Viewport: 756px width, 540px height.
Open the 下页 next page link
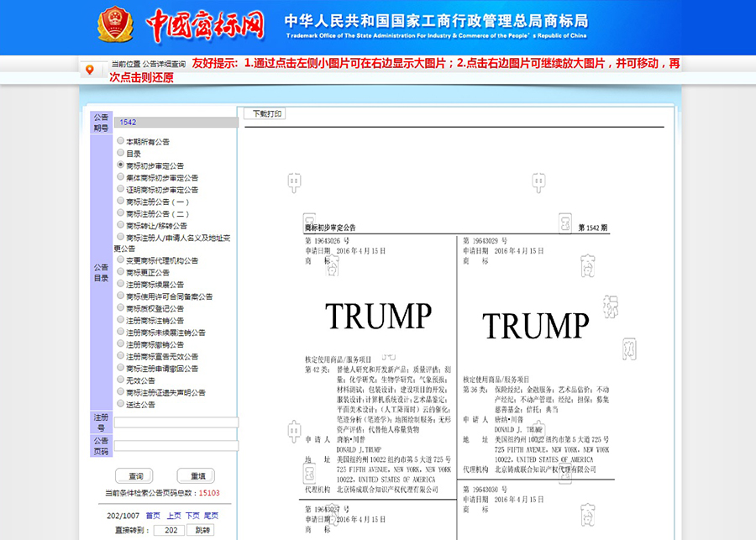192,516
